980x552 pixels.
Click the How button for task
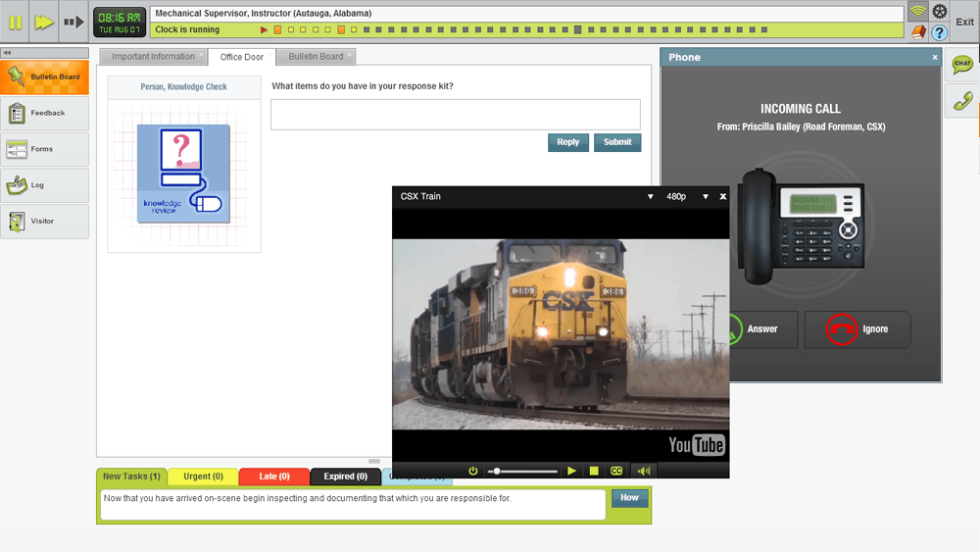629,498
